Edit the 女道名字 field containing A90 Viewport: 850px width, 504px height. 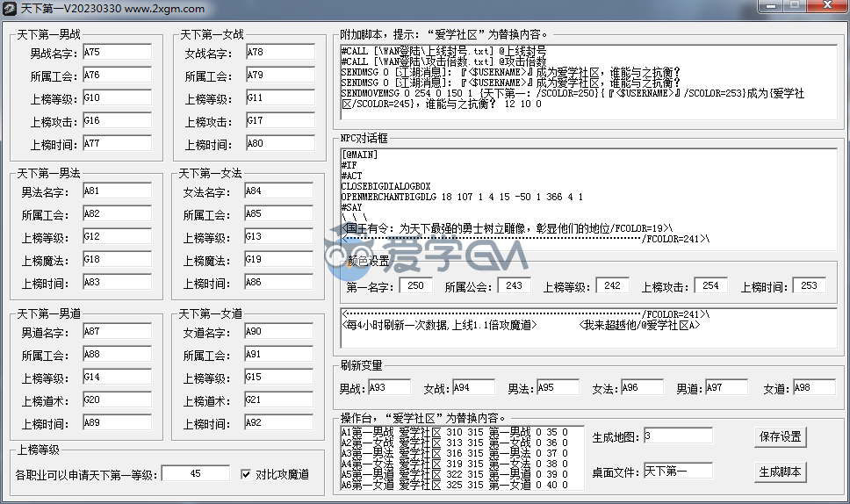[x=277, y=332]
